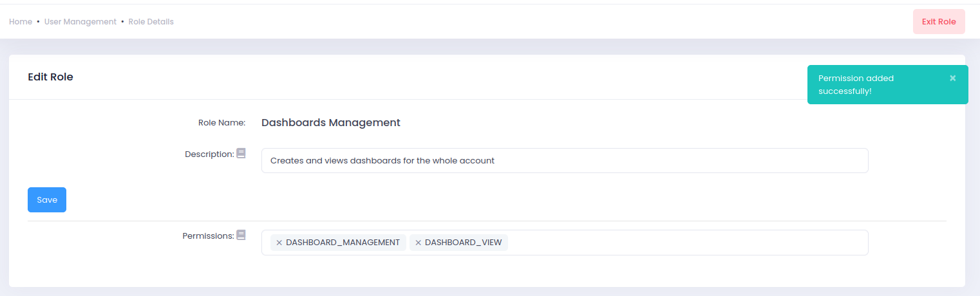This screenshot has width=980, height=296.
Task: Click the help icon next to Description
Action: click(241, 153)
